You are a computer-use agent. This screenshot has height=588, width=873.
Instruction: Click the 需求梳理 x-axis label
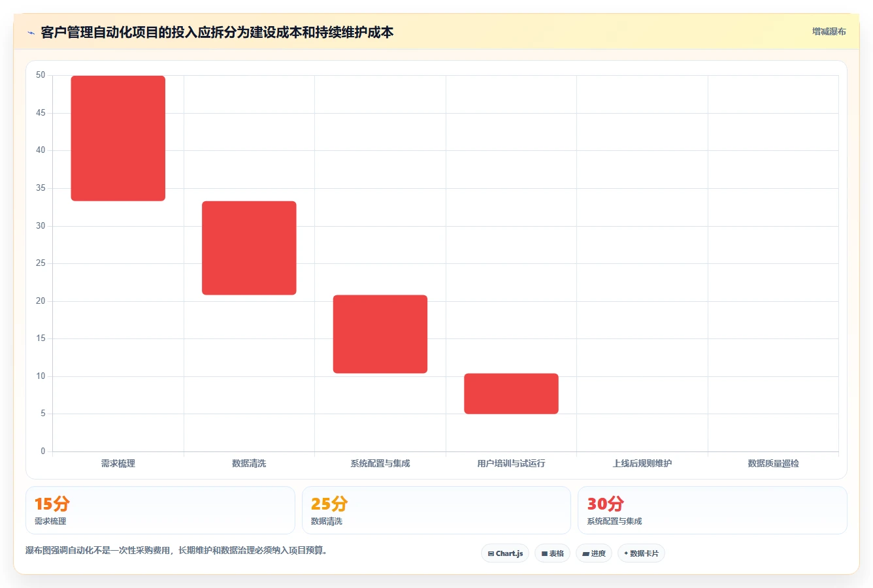tap(118, 463)
